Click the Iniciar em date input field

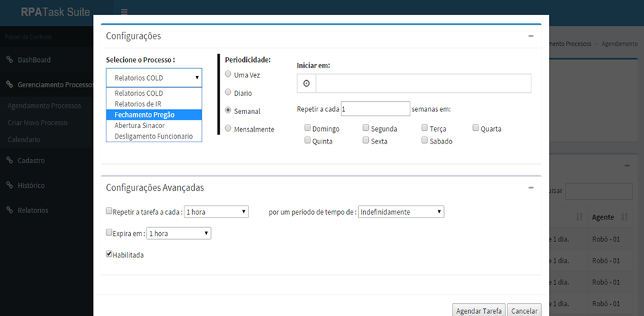pos(422,83)
